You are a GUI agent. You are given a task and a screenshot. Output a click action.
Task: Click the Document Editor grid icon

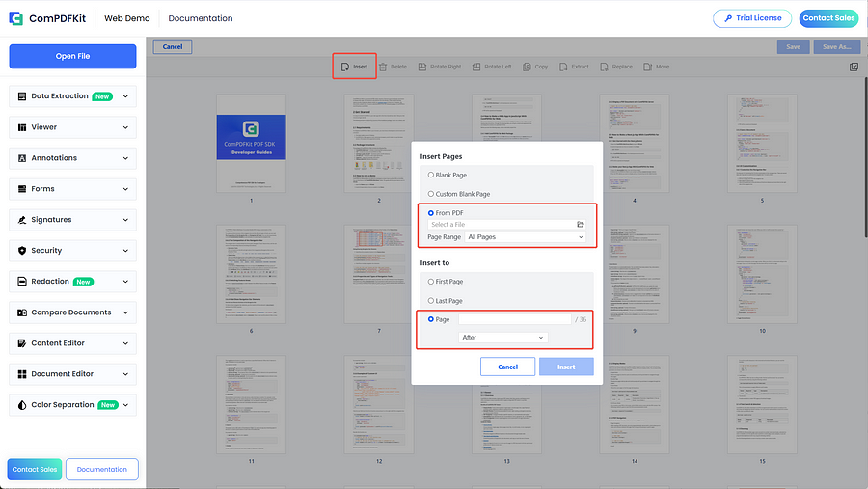(x=22, y=374)
